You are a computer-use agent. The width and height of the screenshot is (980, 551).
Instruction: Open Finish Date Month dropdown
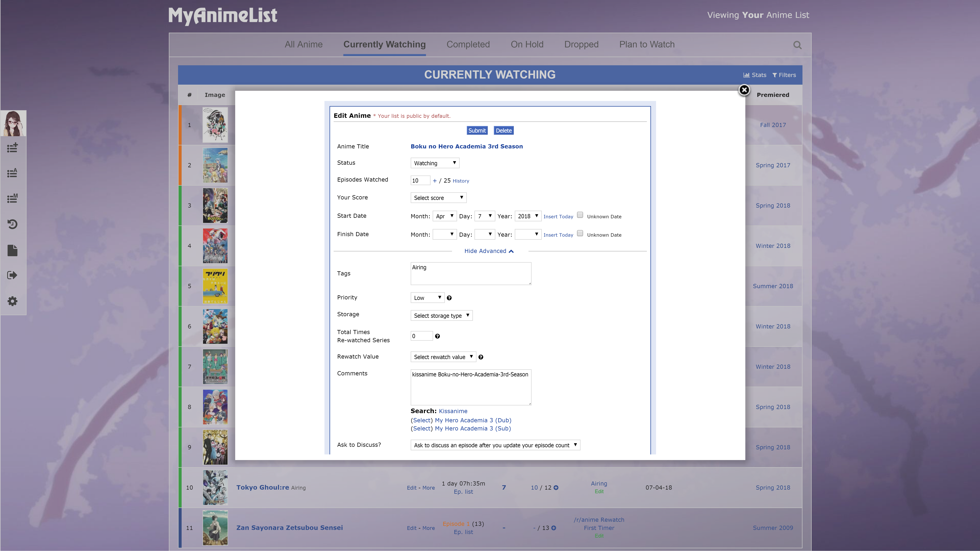[x=444, y=234]
